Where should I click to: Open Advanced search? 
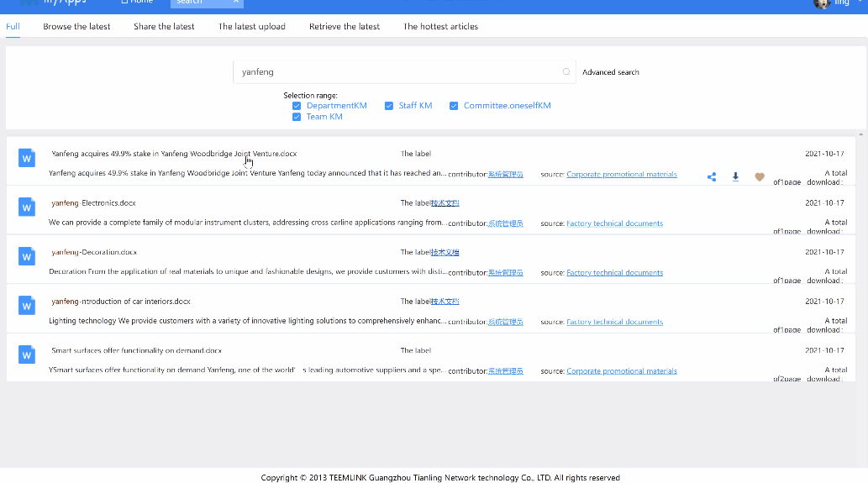coord(611,72)
